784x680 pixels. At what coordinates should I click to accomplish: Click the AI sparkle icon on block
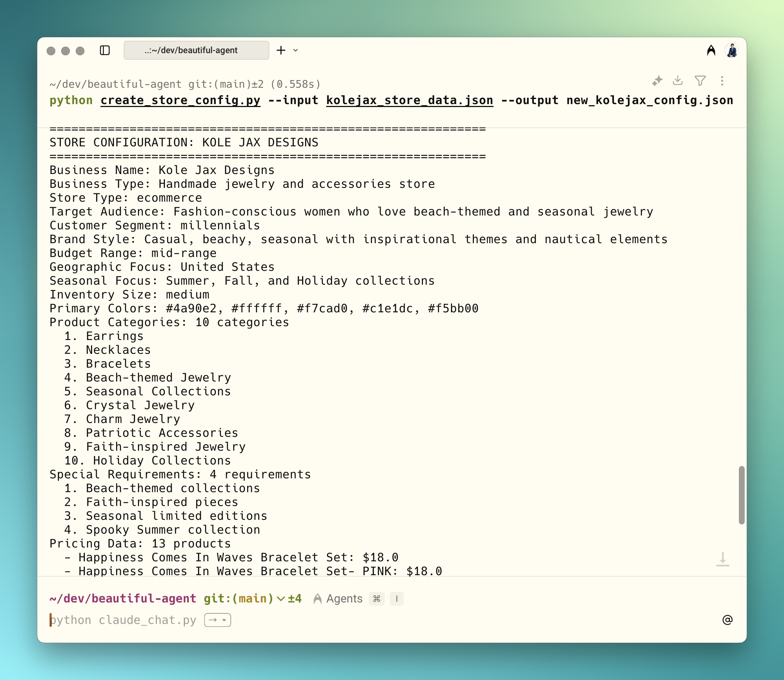pos(657,80)
